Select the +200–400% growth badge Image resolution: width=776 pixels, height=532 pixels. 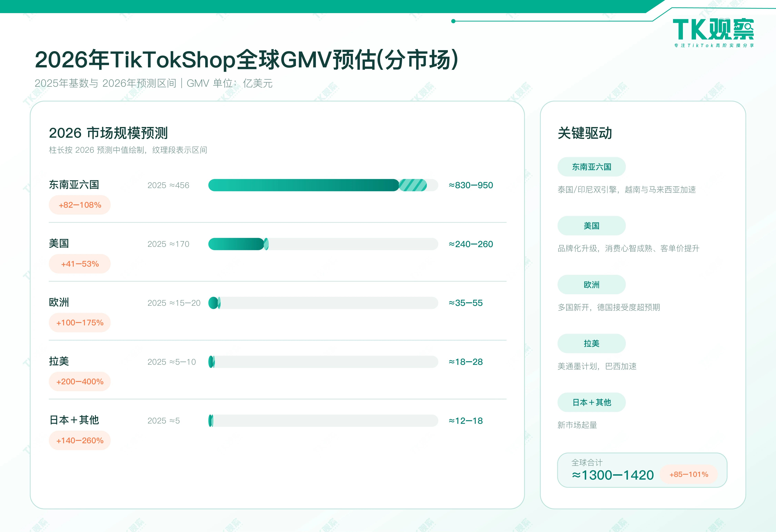tap(80, 382)
